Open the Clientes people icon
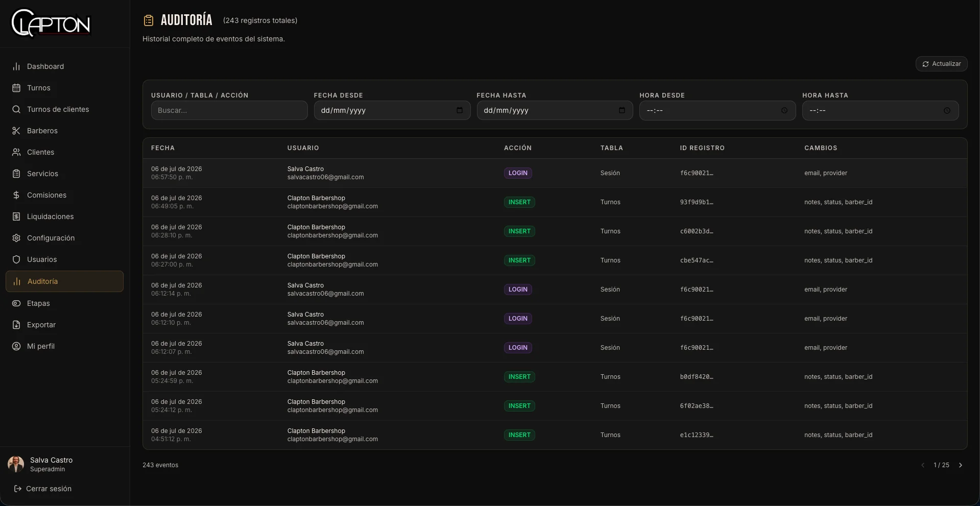The width and height of the screenshot is (980, 506). (x=16, y=152)
